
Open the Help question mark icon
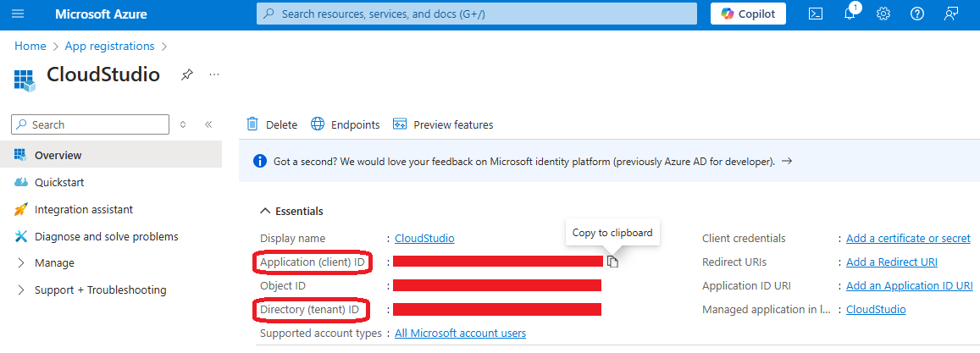pyautogui.click(x=916, y=14)
